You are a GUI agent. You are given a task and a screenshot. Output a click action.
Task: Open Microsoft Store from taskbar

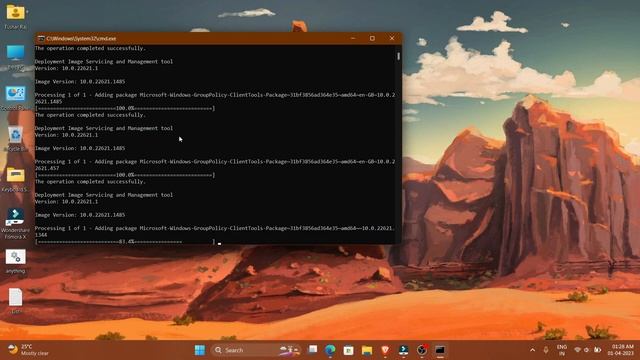(349, 350)
